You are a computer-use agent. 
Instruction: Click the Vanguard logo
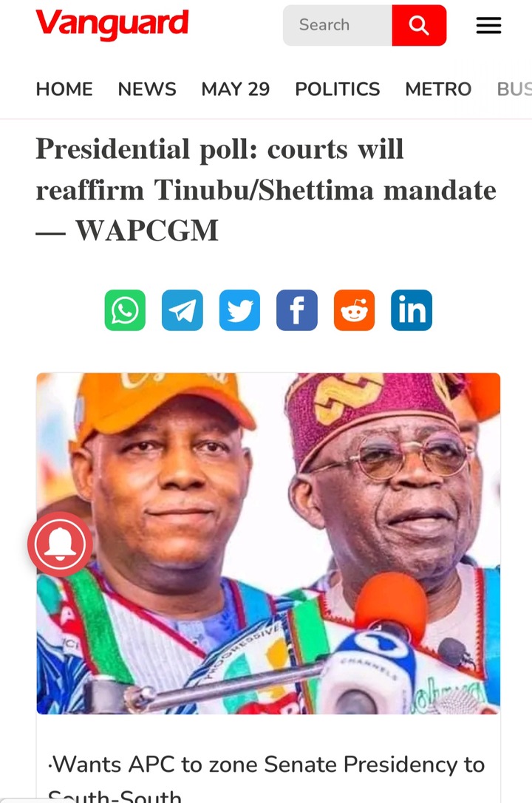pyautogui.click(x=112, y=24)
